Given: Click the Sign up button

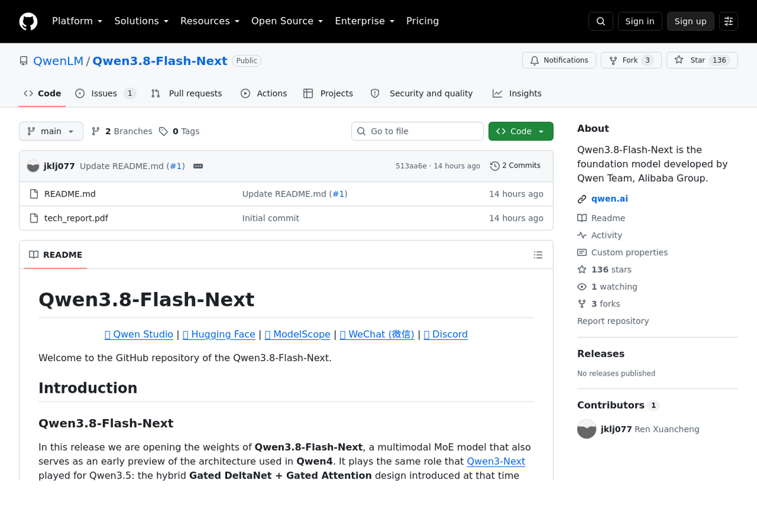Looking at the screenshot, I should click(690, 21).
